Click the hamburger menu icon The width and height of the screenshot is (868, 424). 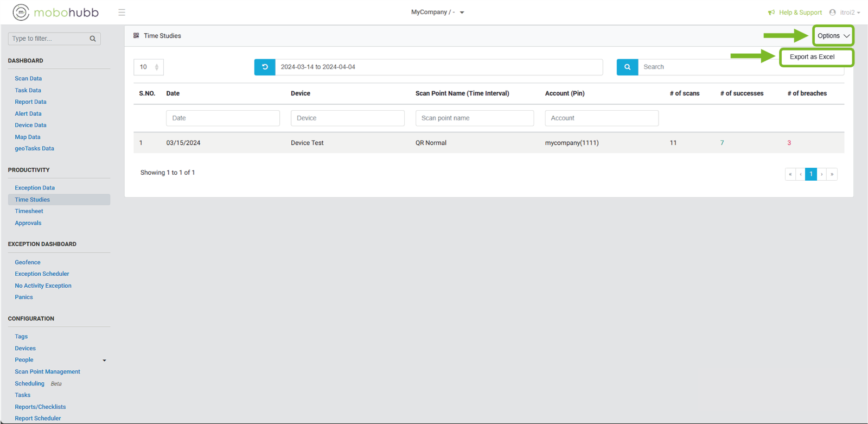click(x=122, y=12)
